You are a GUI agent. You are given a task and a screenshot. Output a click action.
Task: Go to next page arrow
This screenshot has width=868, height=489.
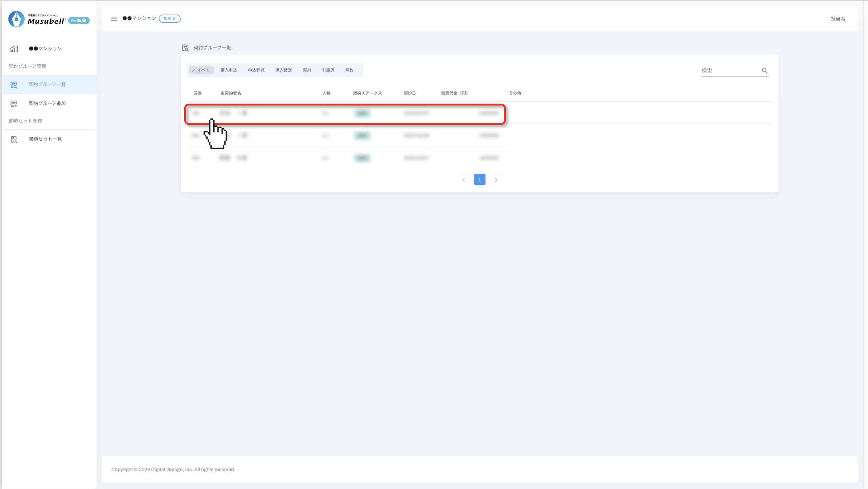pos(496,179)
